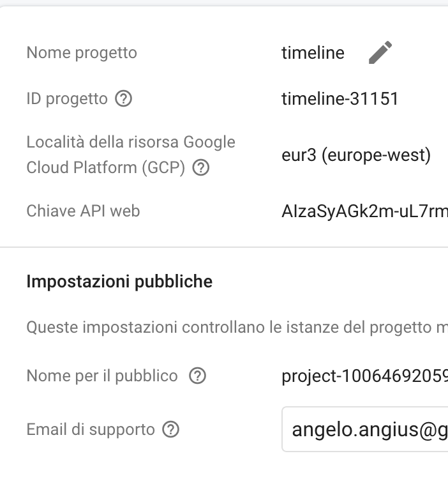Click the Email di supporto help icon
Viewport: 448px width, 479px height.
[x=170, y=430]
